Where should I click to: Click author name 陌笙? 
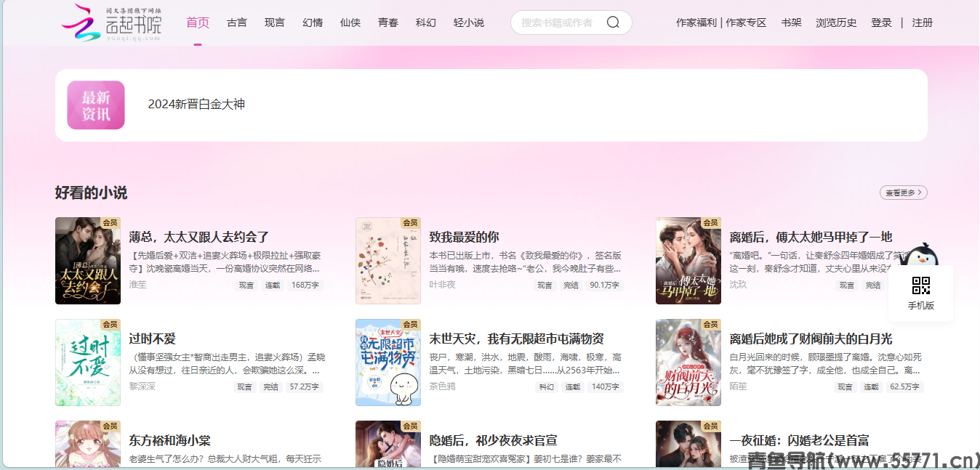[x=739, y=386]
